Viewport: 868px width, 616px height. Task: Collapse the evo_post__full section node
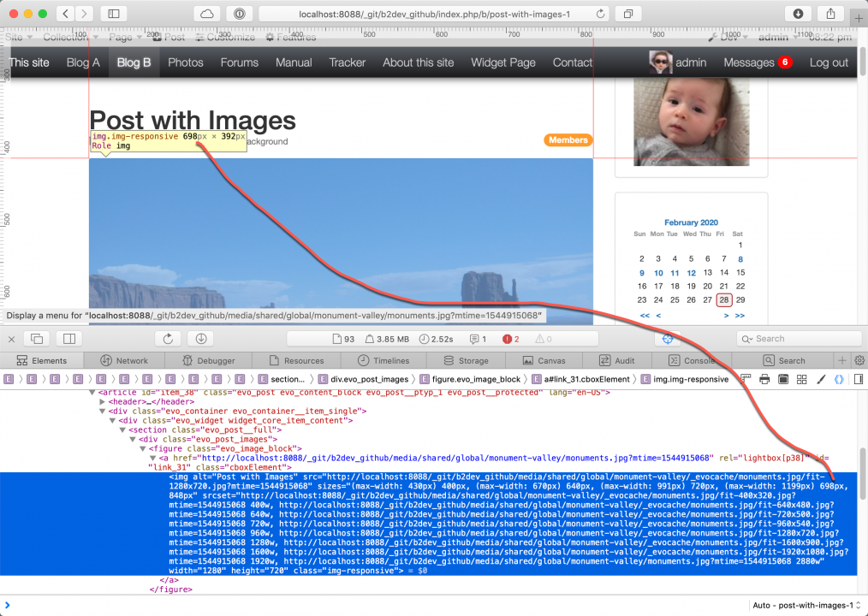click(122, 430)
